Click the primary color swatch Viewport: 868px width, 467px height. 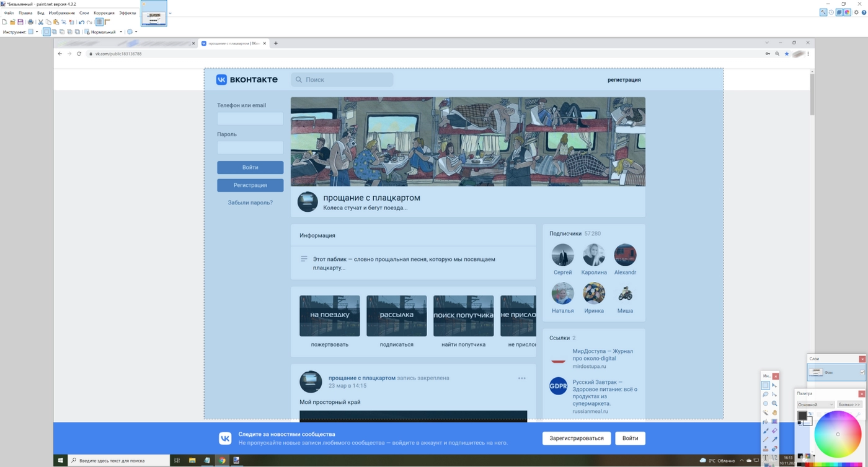[x=802, y=415]
